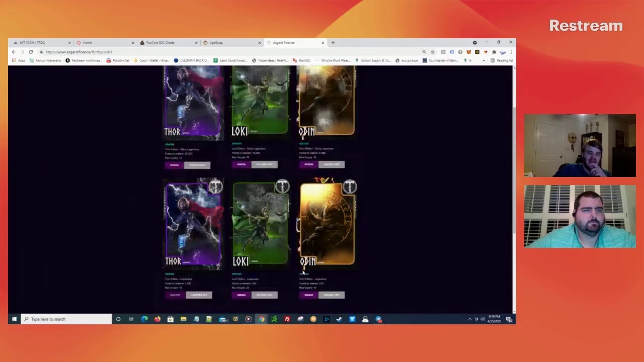The image size is (644, 362).
Task: Go back to previous page
Action: click(14, 52)
